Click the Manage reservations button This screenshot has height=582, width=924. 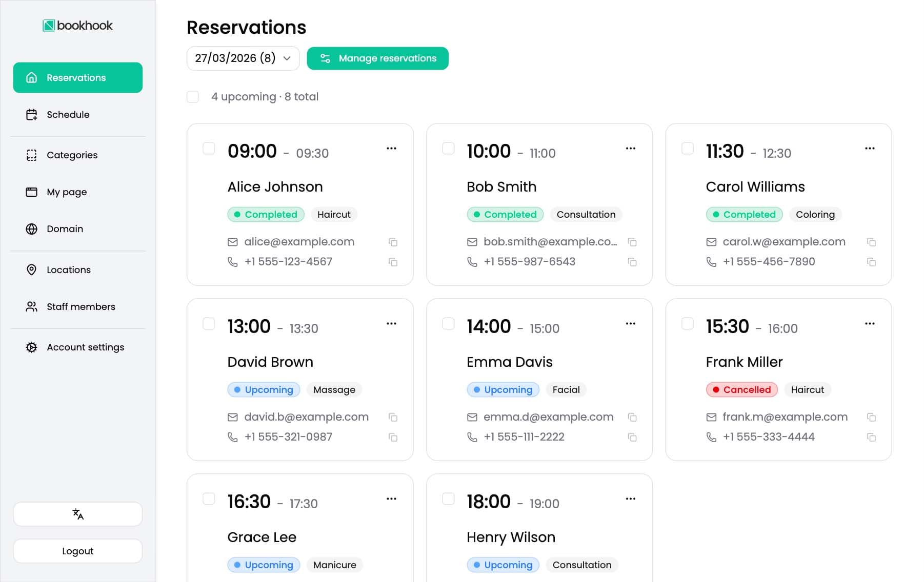tap(377, 58)
